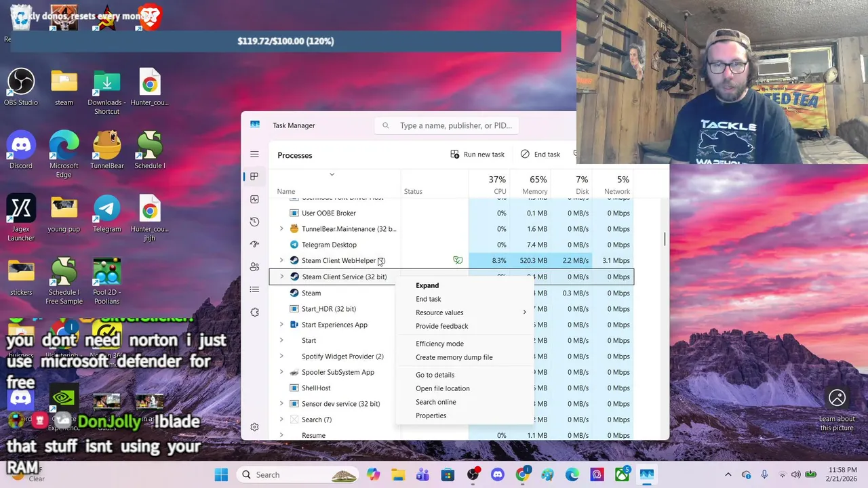The width and height of the screenshot is (868, 488).
Task: Open Pool 2D - Poolians desktop icon
Action: click(x=107, y=281)
